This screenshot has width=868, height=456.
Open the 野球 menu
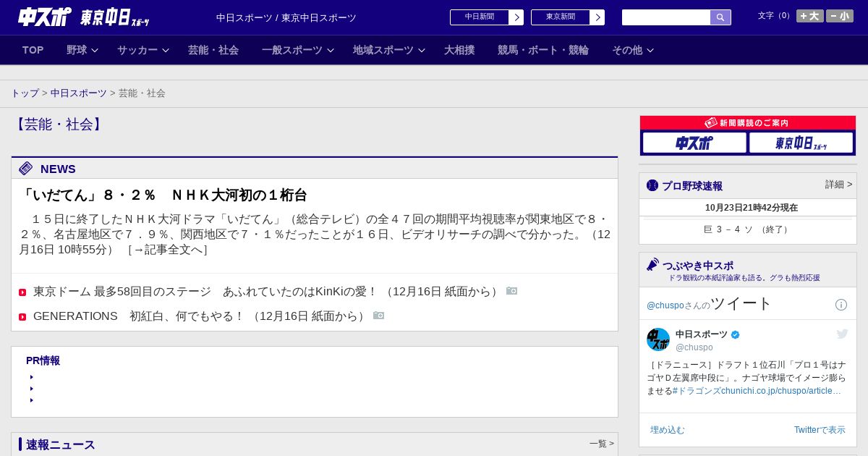[x=77, y=50]
